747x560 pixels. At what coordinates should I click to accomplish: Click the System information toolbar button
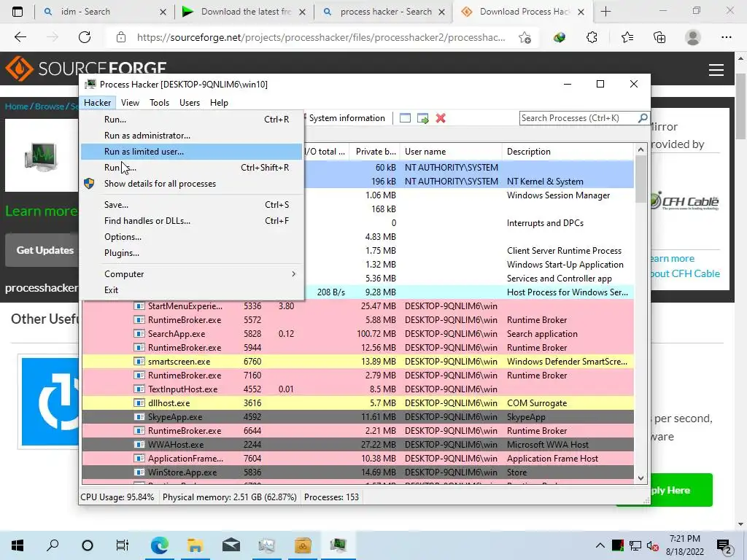coord(347,118)
